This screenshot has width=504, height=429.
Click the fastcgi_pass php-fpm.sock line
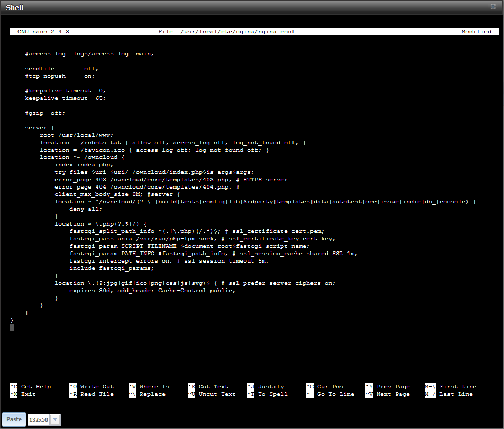point(202,239)
